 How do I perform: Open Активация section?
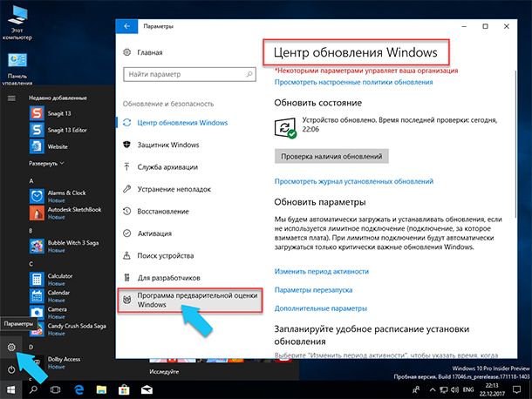[x=154, y=233]
